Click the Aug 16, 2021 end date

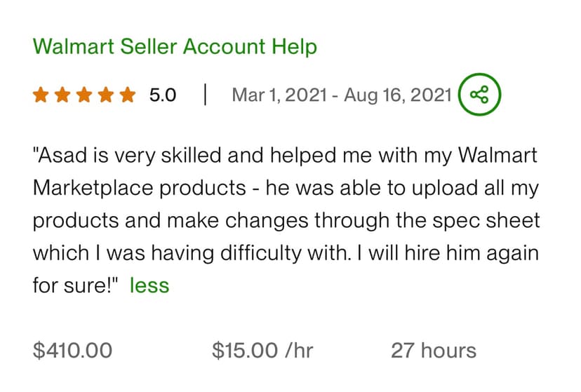tap(398, 95)
